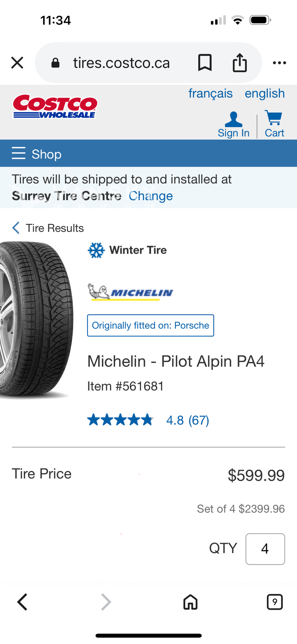Switch site language to français

click(210, 93)
